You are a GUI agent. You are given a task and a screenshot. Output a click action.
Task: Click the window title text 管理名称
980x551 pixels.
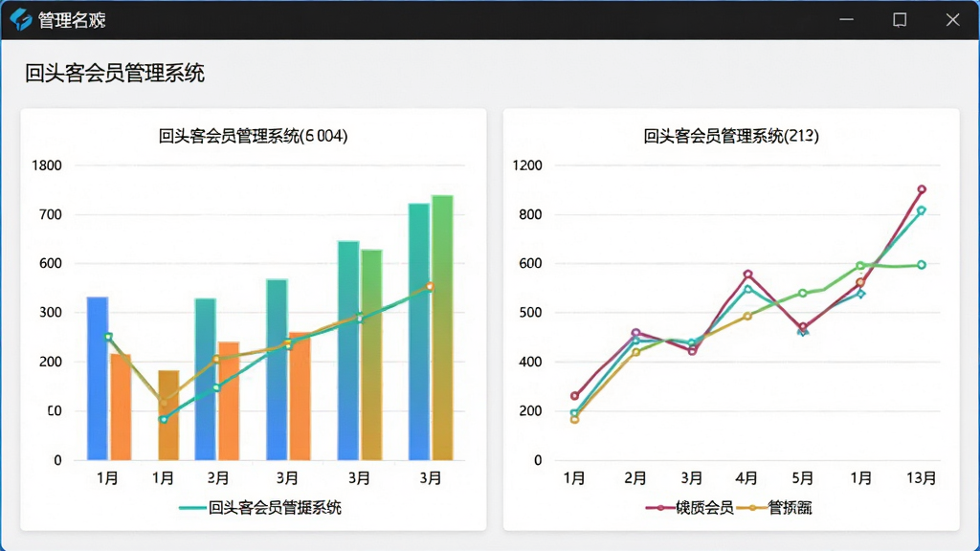[72, 21]
